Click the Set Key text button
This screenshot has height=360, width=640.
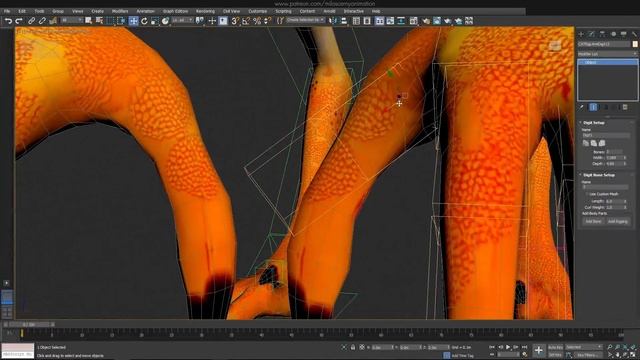[x=555, y=355]
